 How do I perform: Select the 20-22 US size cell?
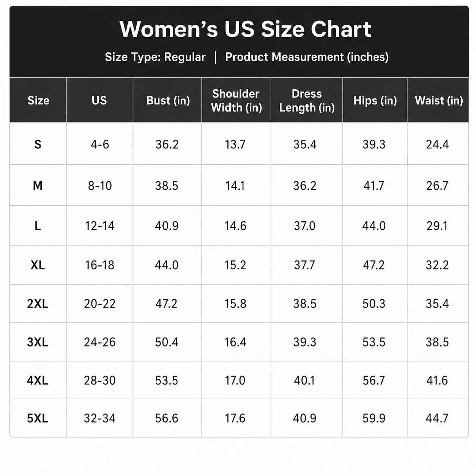pyautogui.click(x=99, y=304)
